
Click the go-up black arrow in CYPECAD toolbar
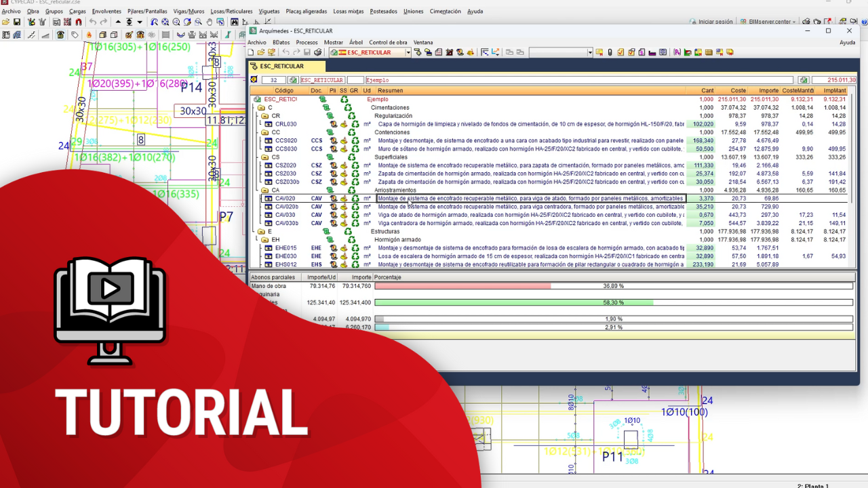click(118, 22)
